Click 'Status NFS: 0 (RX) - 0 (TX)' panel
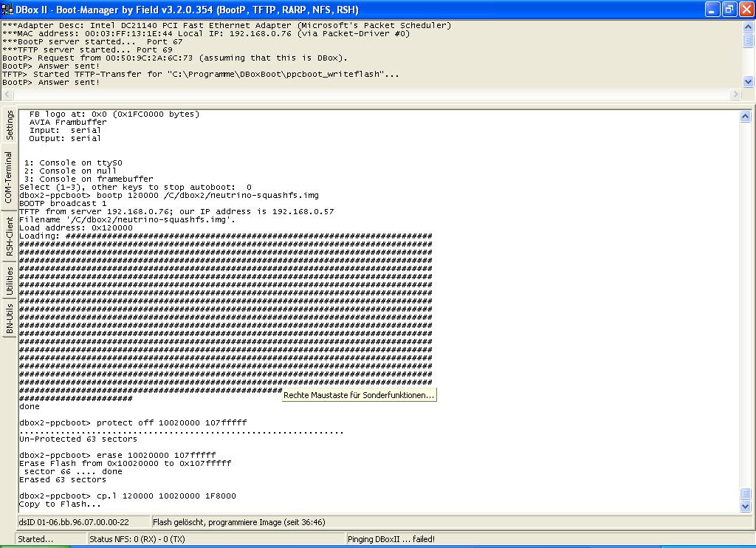Image resolution: width=756 pixels, height=548 pixels. pyautogui.click(x=216, y=539)
